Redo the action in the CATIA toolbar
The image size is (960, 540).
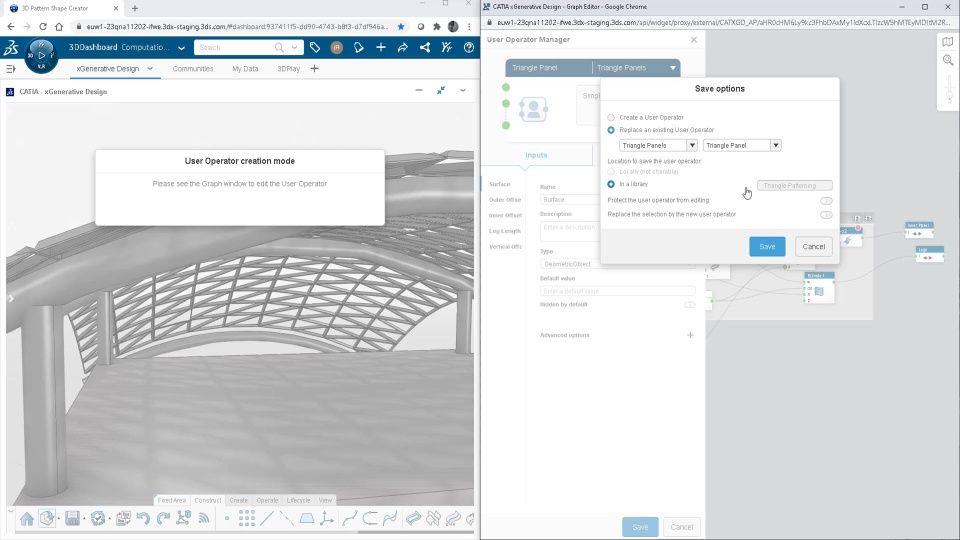[163, 519]
